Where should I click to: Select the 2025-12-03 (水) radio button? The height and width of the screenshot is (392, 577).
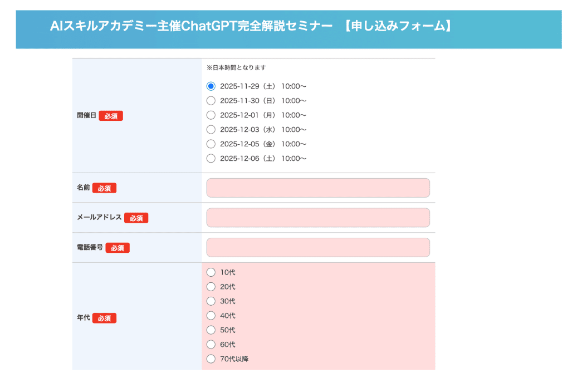tap(211, 130)
